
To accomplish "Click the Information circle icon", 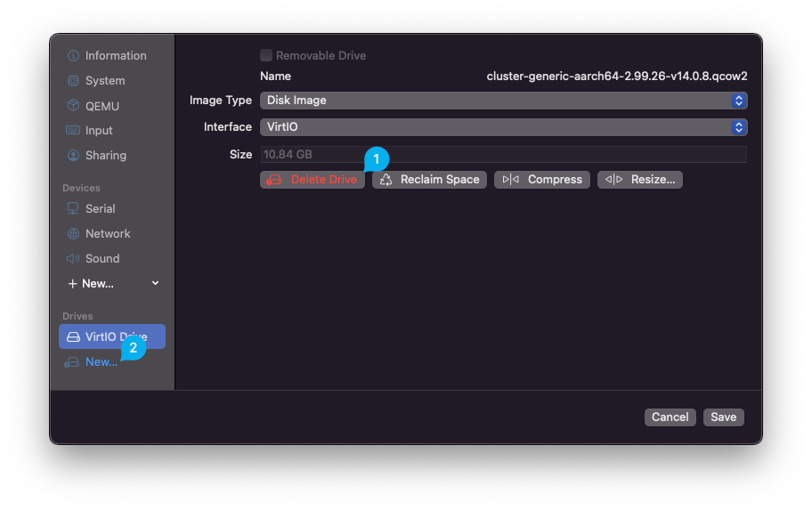I will click(73, 55).
